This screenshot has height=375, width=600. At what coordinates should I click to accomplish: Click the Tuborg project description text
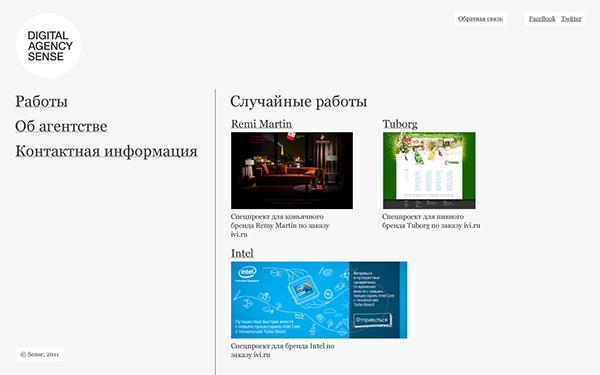[431, 221]
